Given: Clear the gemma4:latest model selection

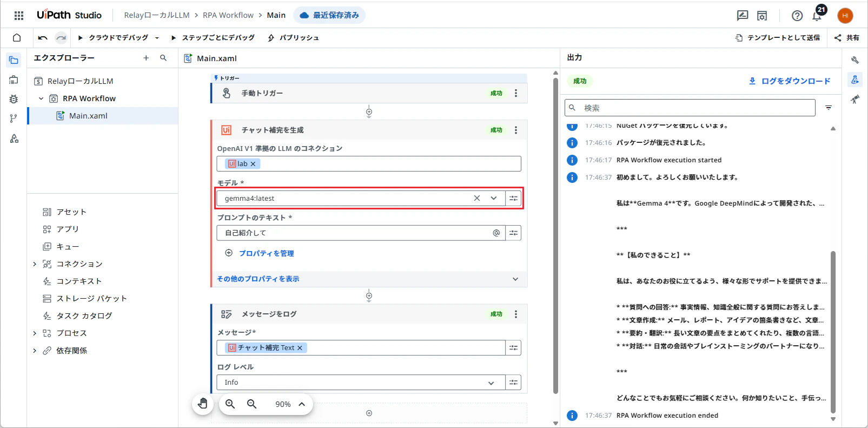Looking at the screenshot, I should 477,198.
